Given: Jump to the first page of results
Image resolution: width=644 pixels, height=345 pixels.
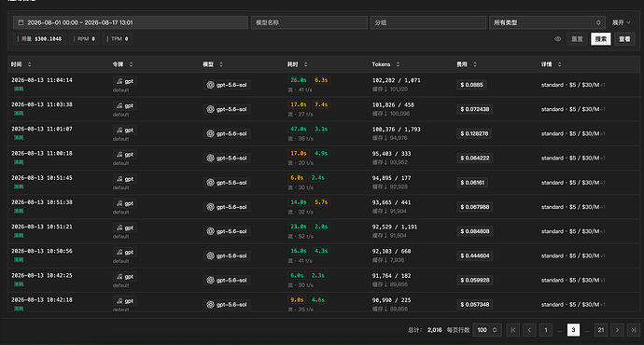Looking at the screenshot, I should tap(513, 330).
